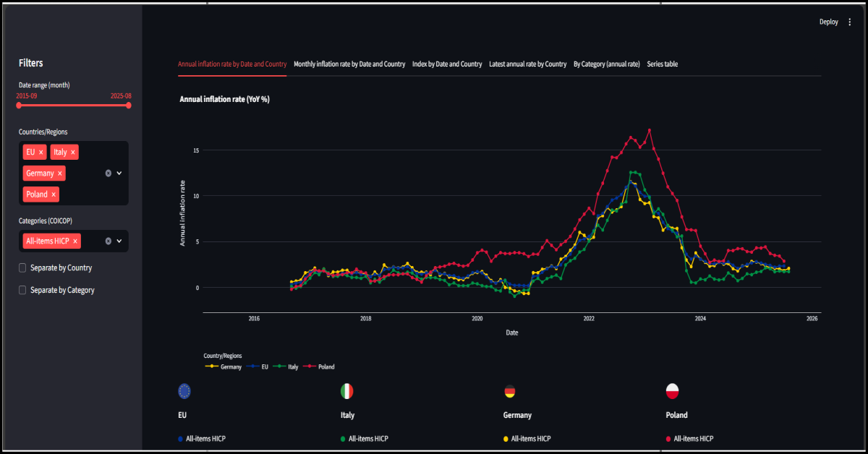The image size is (868, 454).
Task: Click the Italy flag icon
Action: click(x=347, y=391)
